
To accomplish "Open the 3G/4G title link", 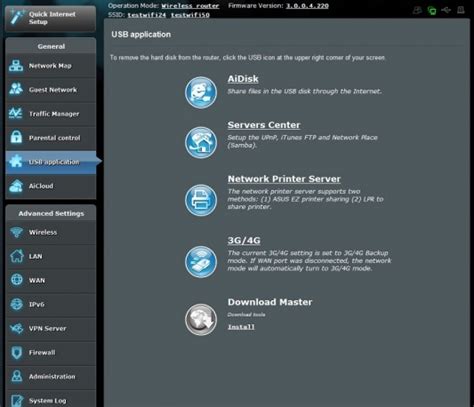I will pos(244,240).
